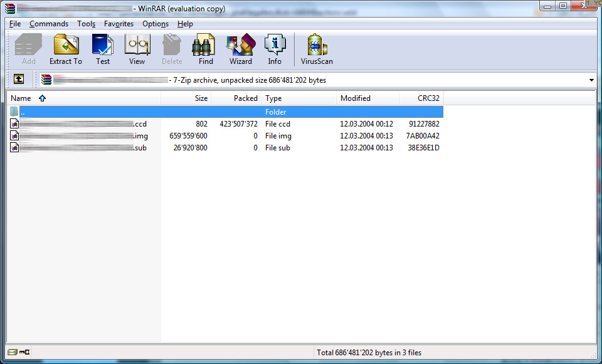
Task: Click the Extract To toolbar icon
Action: click(x=66, y=49)
